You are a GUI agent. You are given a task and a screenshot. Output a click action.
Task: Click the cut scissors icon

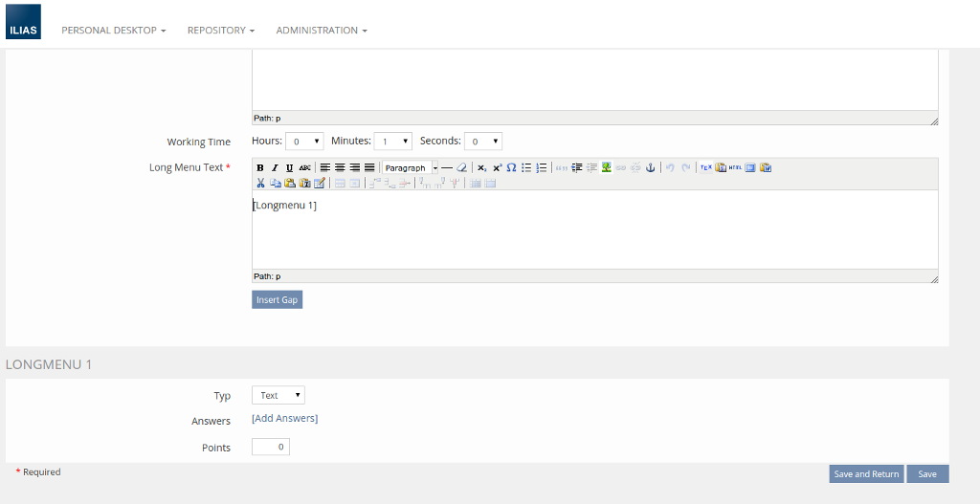pyautogui.click(x=260, y=183)
